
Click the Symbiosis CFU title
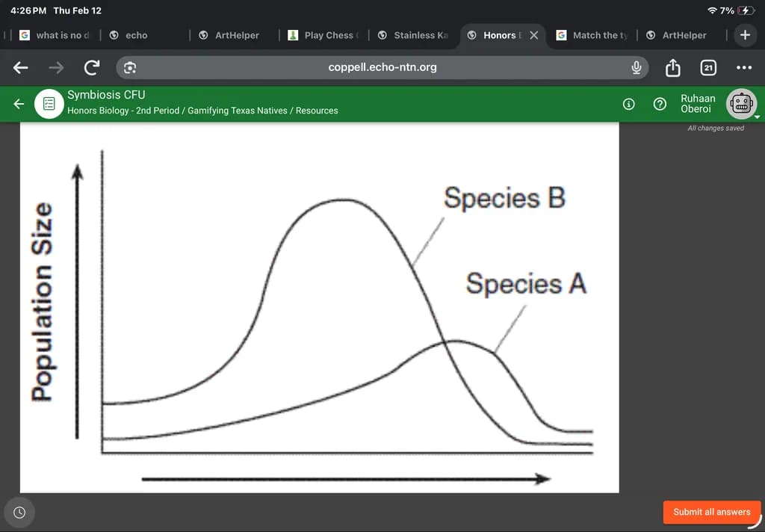click(x=106, y=95)
